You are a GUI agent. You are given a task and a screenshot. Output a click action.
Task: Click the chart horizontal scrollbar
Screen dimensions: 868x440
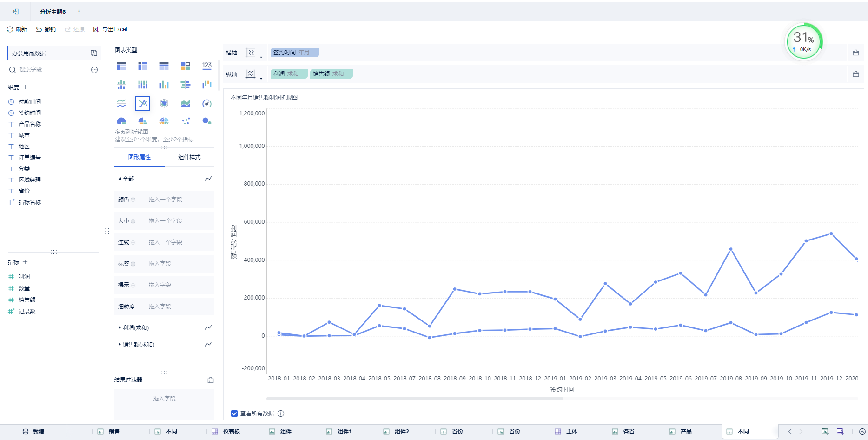point(415,399)
